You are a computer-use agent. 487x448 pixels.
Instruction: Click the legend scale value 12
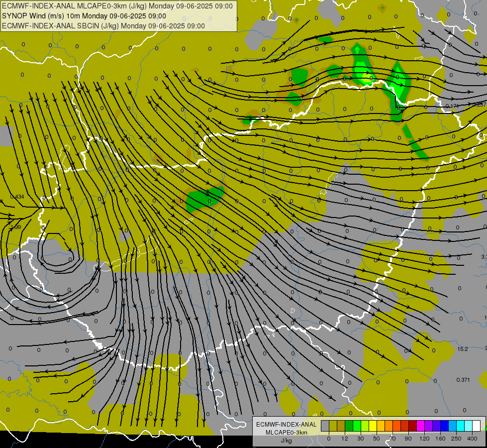coord(345,439)
